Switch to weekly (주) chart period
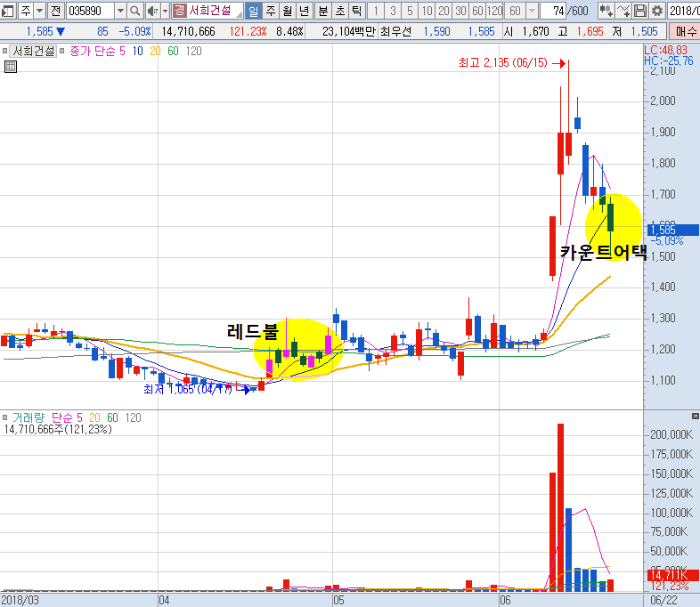Image resolution: width=700 pixels, height=607 pixels. 271,11
